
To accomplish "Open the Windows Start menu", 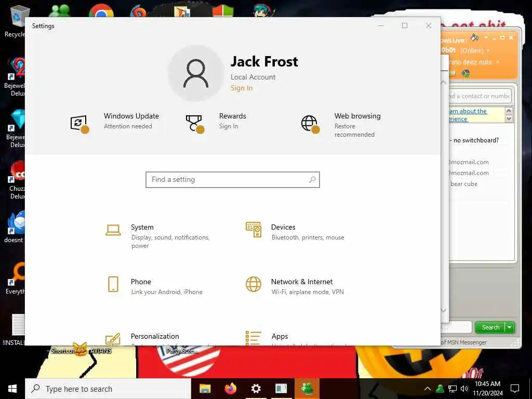I will coord(12,389).
